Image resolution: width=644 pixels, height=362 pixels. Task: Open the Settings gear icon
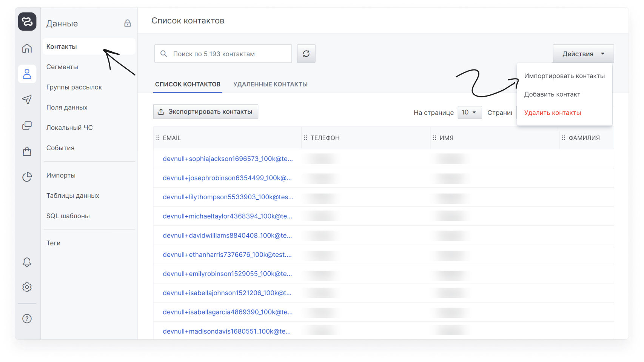click(x=27, y=287)
